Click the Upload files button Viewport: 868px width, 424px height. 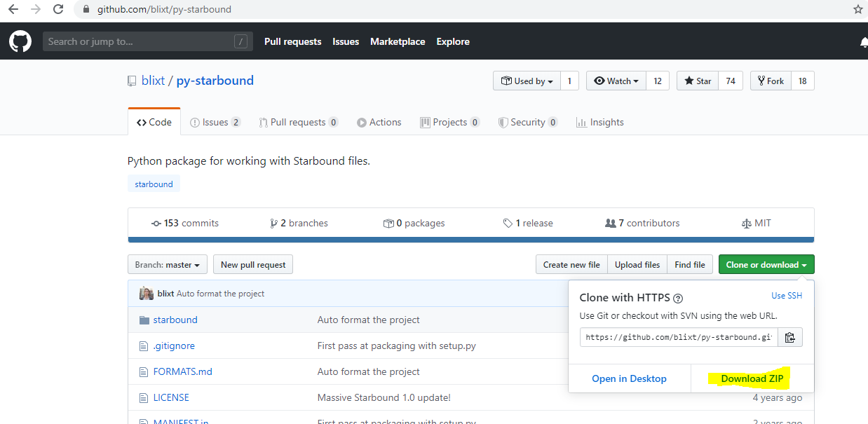click(637, 264)
